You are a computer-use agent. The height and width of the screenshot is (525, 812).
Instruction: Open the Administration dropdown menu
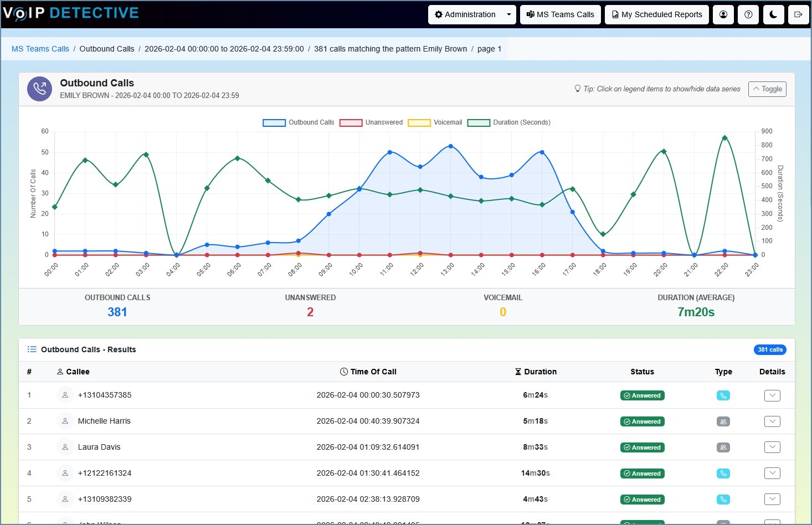[x=472, y=15]
